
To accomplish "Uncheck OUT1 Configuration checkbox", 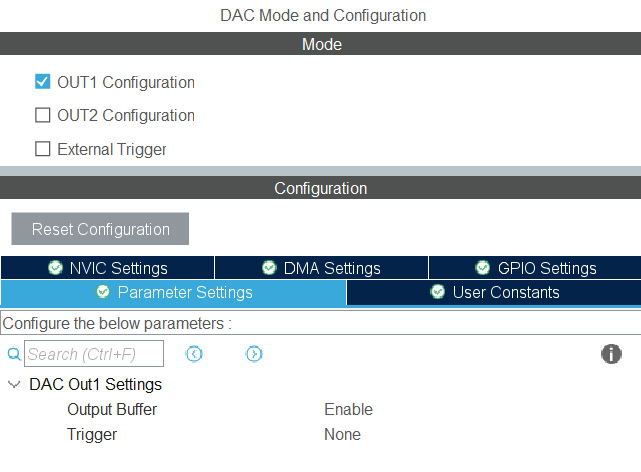I will pyautogui.click(x=43, y=82).
